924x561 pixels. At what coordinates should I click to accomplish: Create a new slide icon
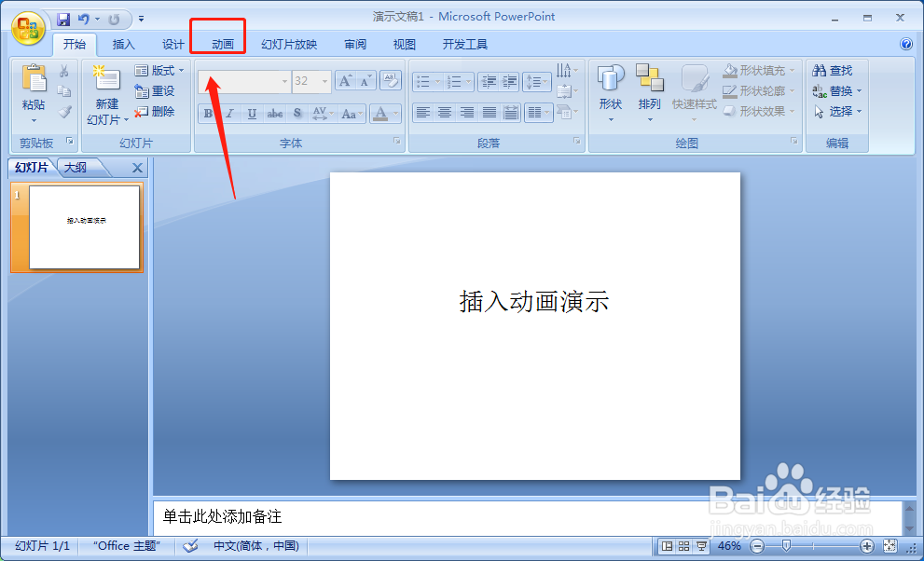click(106, 79)
